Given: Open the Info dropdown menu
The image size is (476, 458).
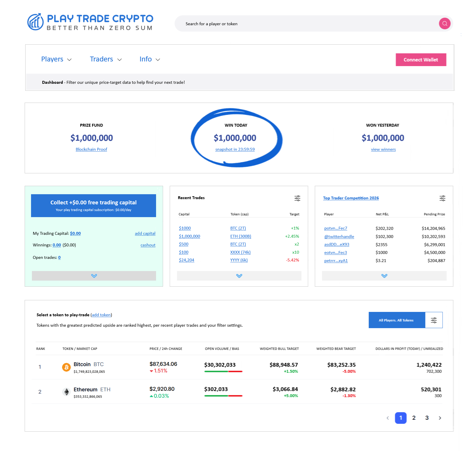Looking at the screenshot, I should (x=150, y=59).
